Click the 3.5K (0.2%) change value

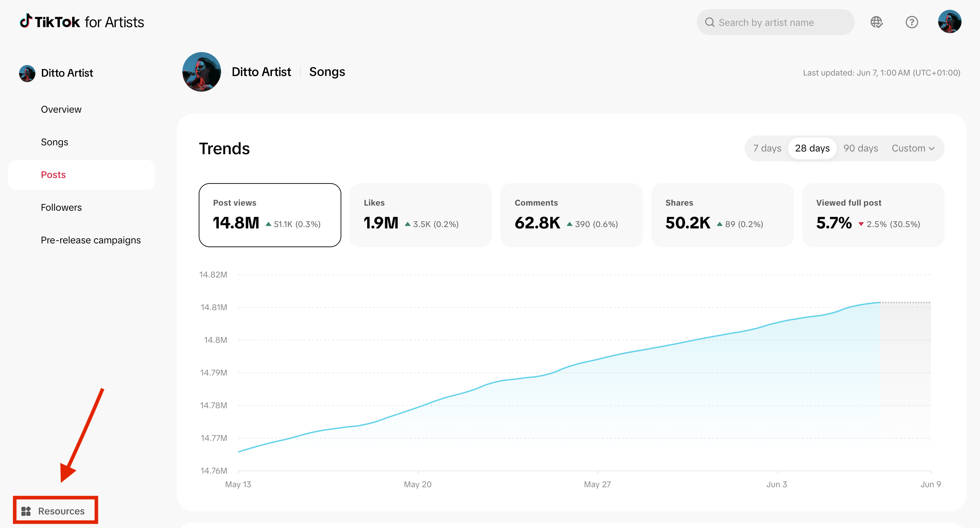point(436,224)
